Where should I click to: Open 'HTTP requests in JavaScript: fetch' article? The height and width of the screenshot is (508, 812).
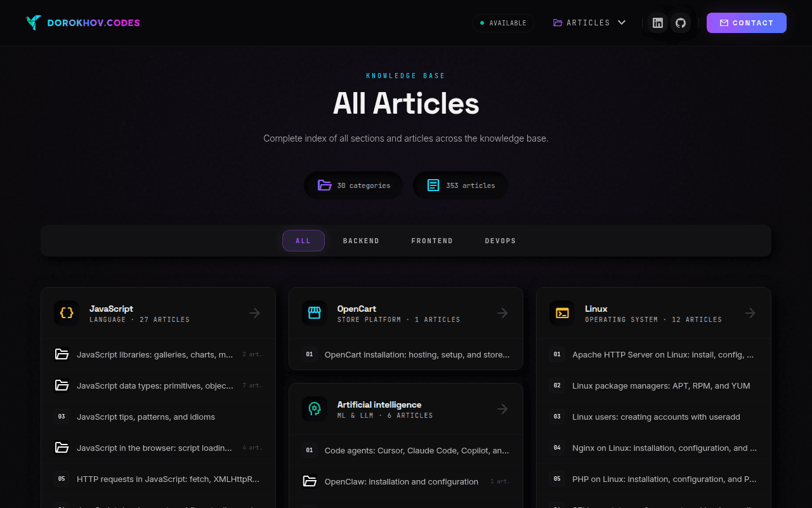(159, 479)
